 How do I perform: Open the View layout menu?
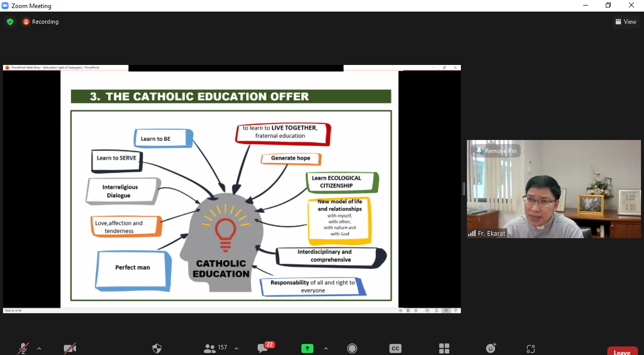click(626, 22)
